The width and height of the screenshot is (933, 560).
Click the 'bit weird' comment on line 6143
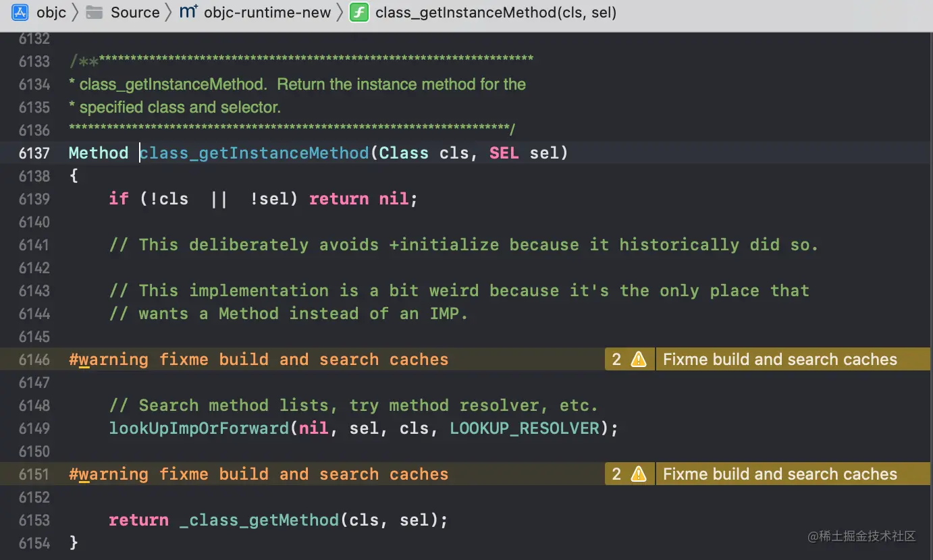pyautogui.click(x=459, y=291)
